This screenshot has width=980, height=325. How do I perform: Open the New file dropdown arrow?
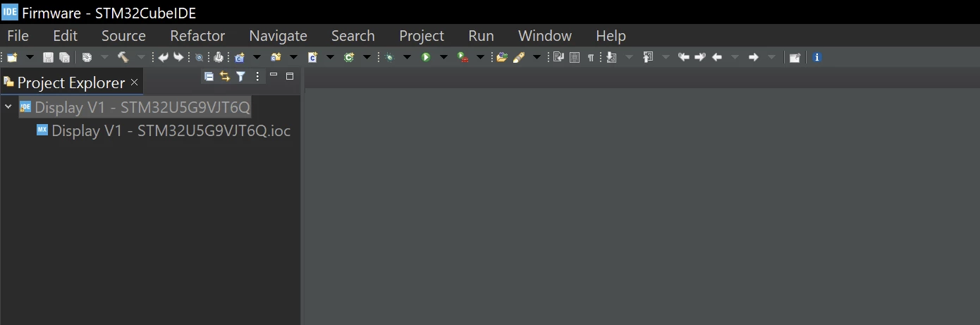30,57
